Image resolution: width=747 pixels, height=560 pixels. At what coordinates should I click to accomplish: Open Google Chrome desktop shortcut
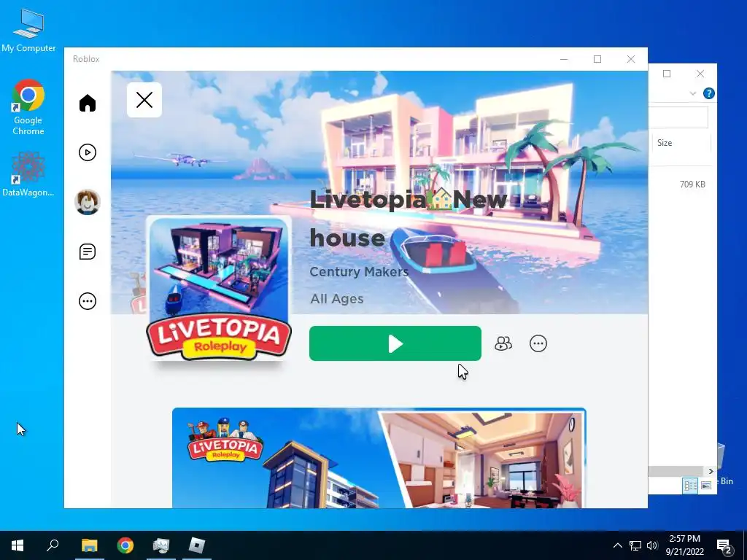(28, 108)
